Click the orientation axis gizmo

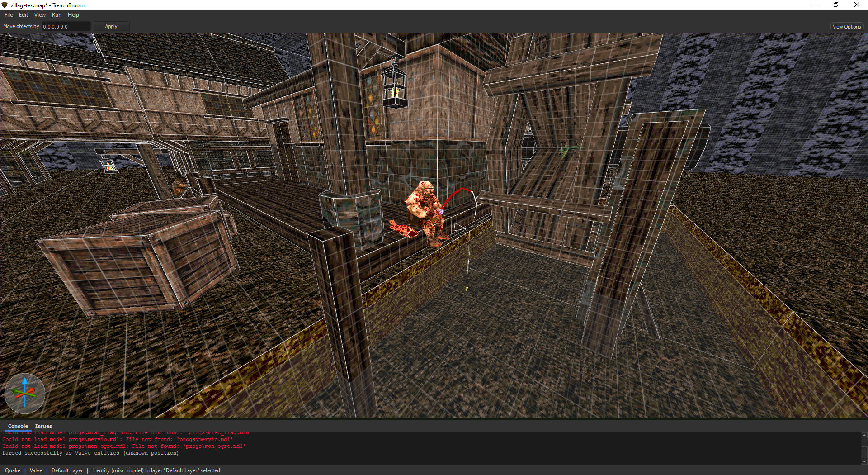[x=25, y=393]
